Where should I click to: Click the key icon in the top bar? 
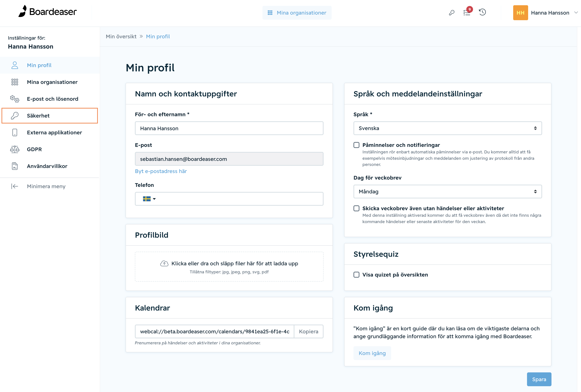click(x=452, y=13)
